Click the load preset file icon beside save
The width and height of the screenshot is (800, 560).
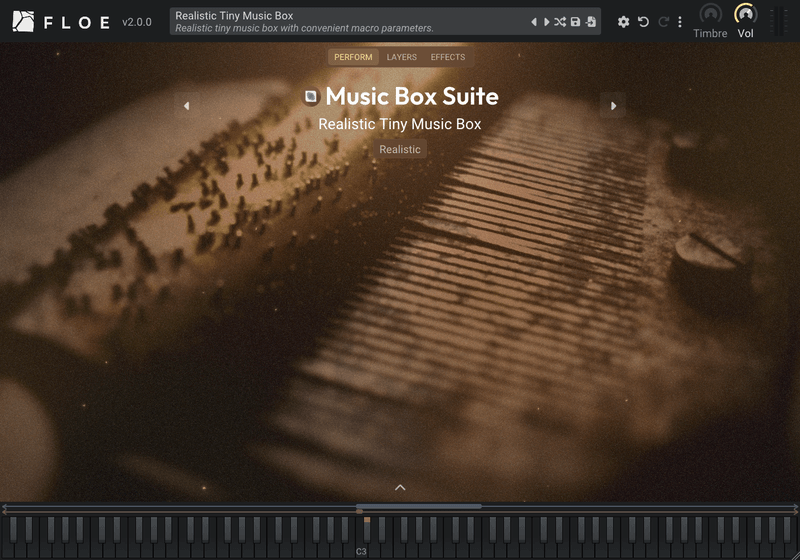pyautogui.click(x=591, y=22)
